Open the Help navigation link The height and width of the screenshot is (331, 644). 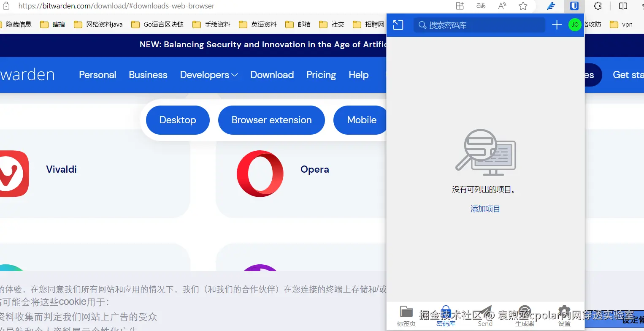coord(359,75)
